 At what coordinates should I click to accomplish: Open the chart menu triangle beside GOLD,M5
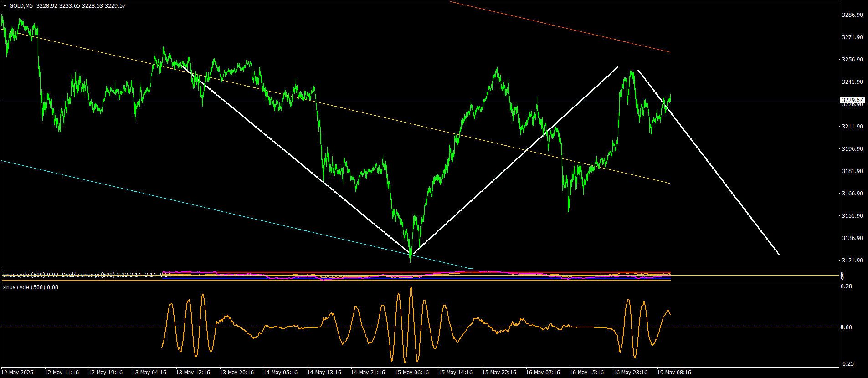pyautogui.click(x=5, y=6)
